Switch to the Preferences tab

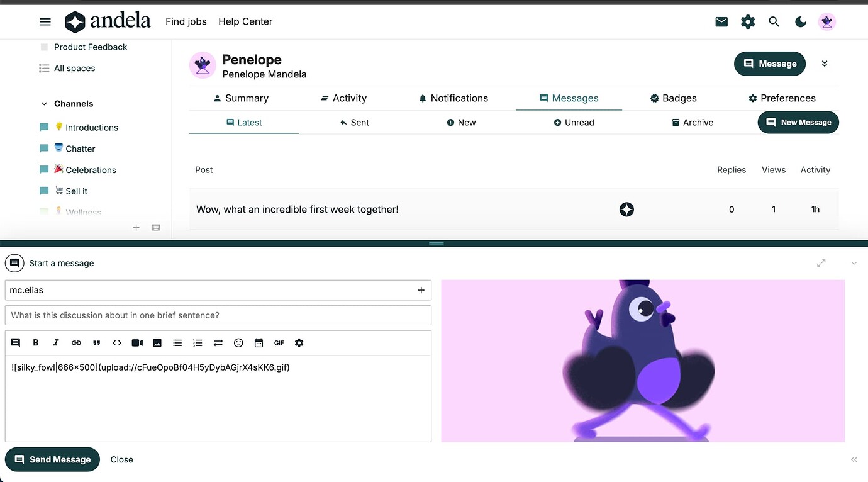[782, 98]
